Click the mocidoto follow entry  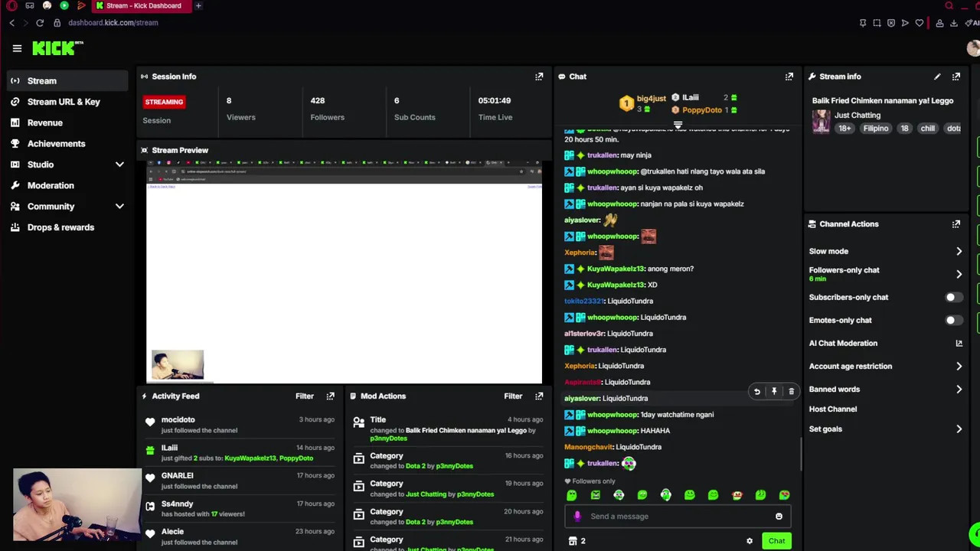pyautogui.click(x=240, y=425)
